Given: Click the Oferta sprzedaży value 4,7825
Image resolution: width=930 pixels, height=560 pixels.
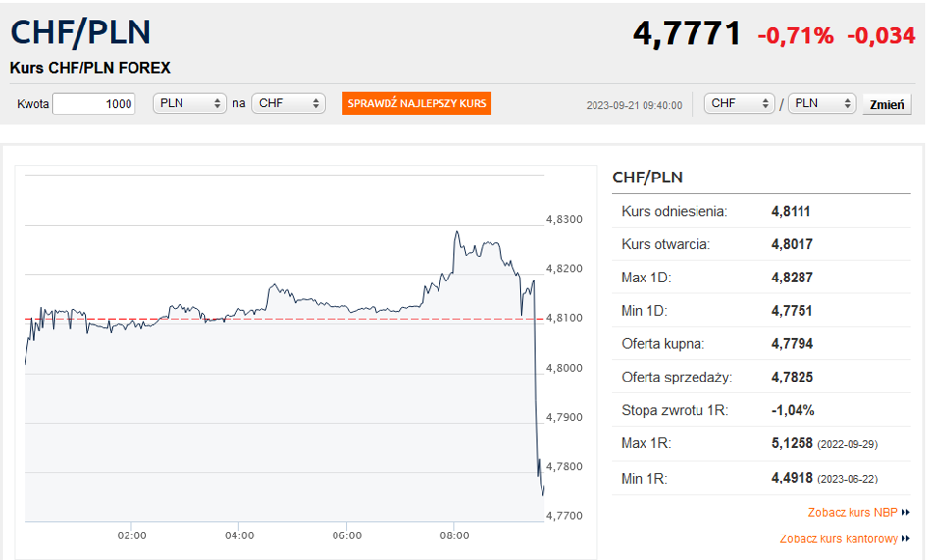Looking at the screenshot, I should (x=792, y=378).
